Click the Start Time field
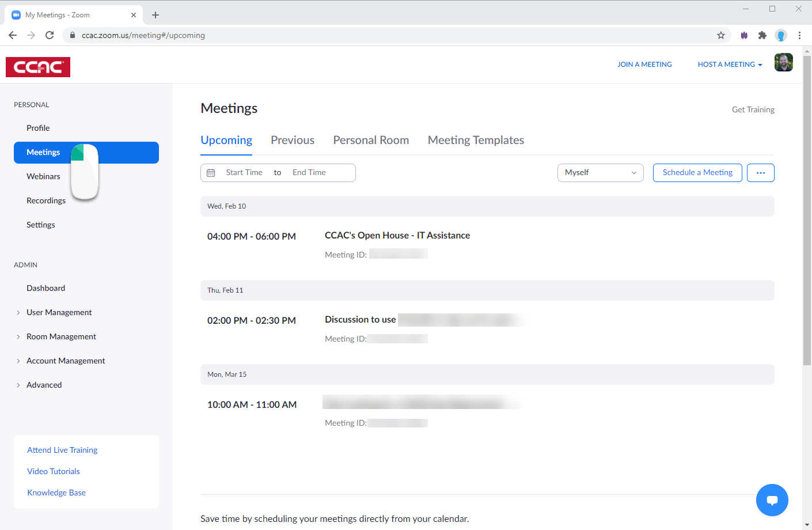 point(244,173)
